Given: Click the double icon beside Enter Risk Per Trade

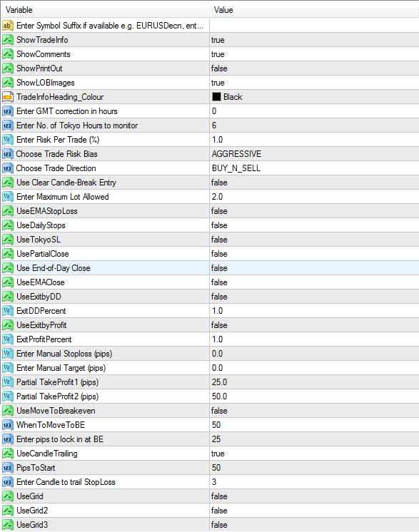Looking at the screenshot, I should click(7, 140).
